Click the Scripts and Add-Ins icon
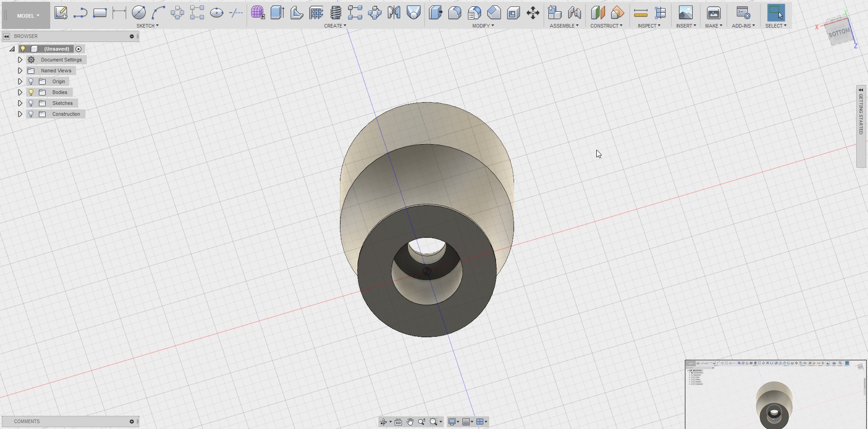This screenshot has height=429, width=868. click(x=743, y=13)
